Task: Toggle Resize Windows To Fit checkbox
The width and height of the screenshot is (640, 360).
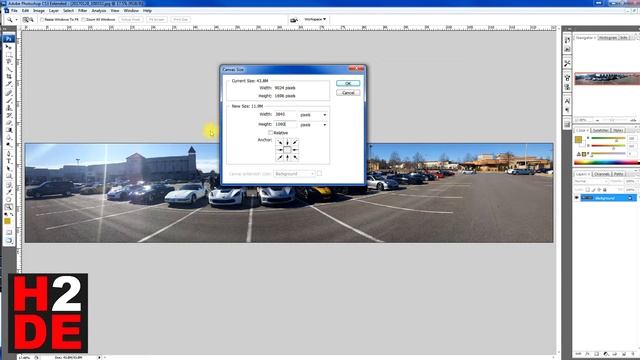Action: (42, 20)
